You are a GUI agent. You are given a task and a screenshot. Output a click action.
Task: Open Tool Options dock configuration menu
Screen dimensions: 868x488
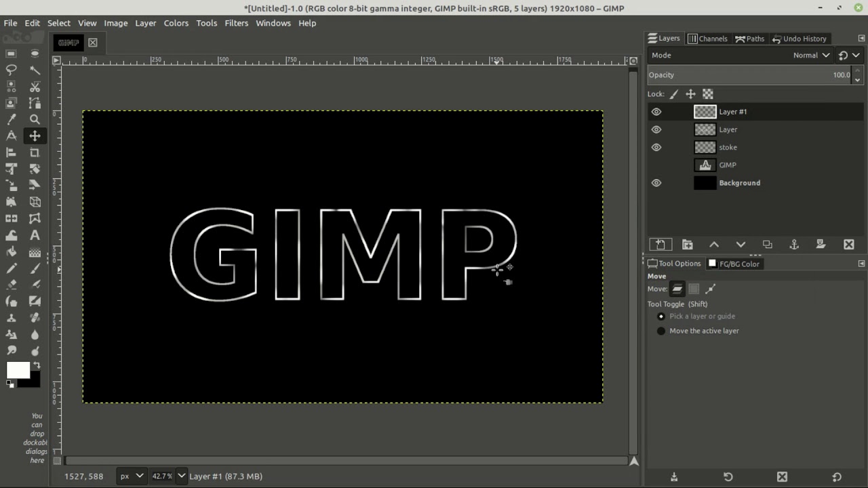862,264
